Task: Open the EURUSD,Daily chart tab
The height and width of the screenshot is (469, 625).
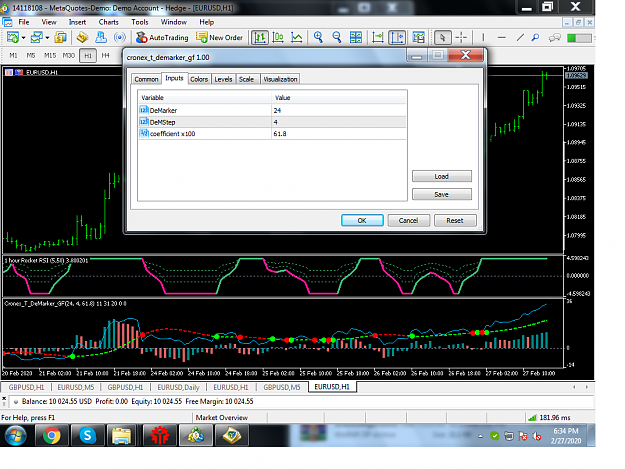Action: pyautogui.click(x=178, y=387)
